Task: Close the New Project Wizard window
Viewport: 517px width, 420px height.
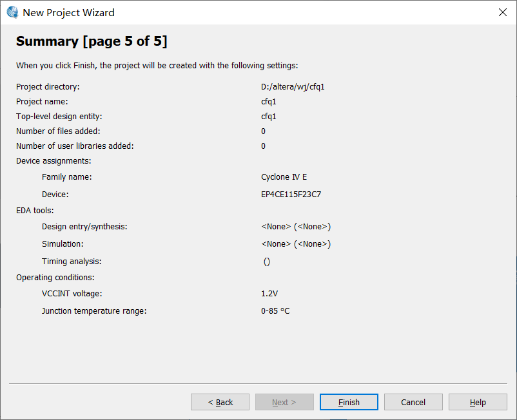Action: point(502,12)
